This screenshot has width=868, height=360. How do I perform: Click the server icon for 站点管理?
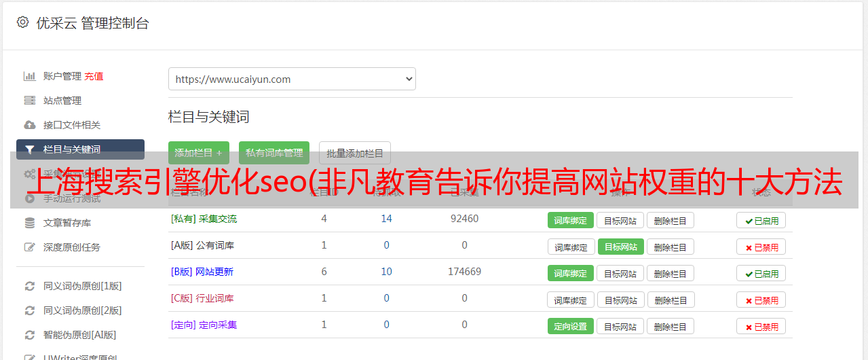coord(29,101)
